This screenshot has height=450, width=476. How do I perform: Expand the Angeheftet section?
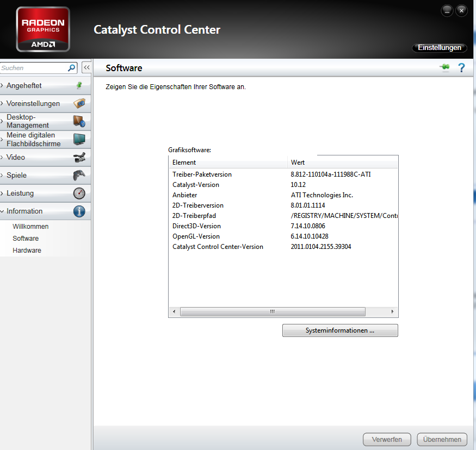click(45, 85)
